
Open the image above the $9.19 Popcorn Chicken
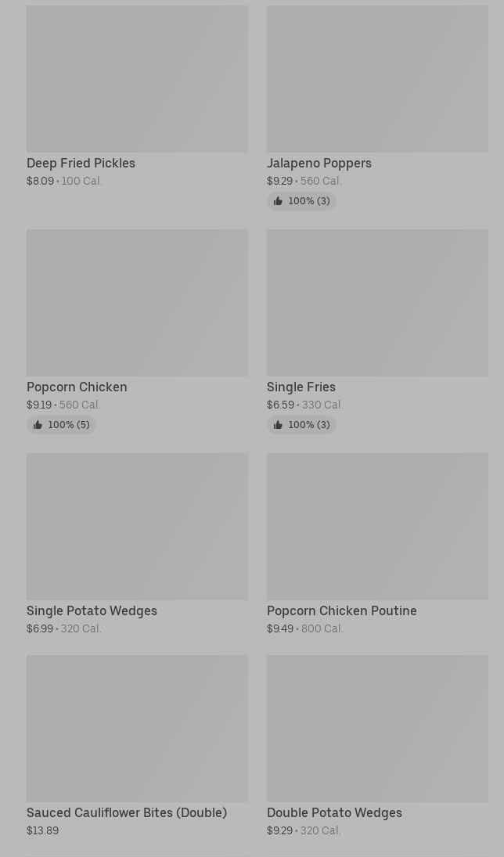pyautogui.click(x=137, y=303)
